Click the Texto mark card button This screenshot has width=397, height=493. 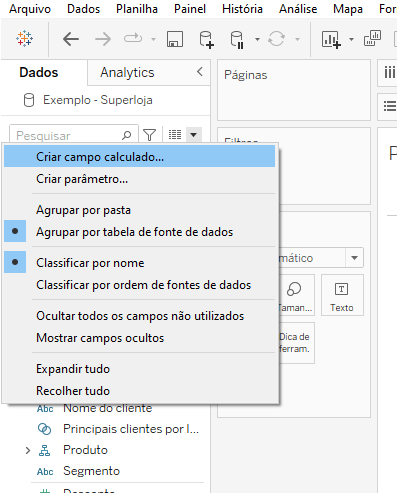pyautogui.click(x=342, y=295)
